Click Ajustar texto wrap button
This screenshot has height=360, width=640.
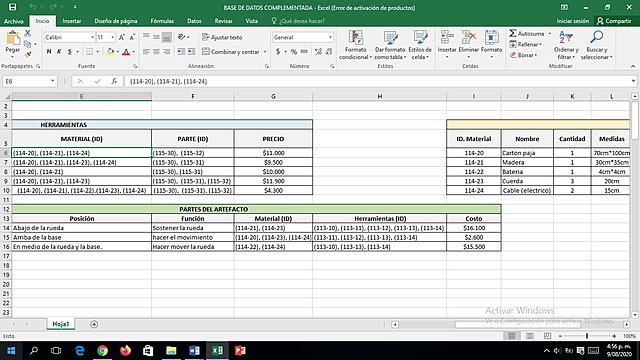[x=222, y=38]
